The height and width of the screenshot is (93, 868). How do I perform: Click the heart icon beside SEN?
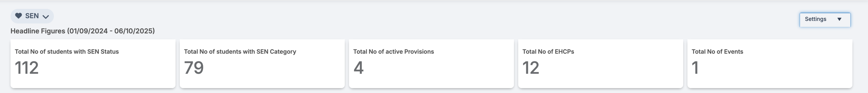coord(18,16)
